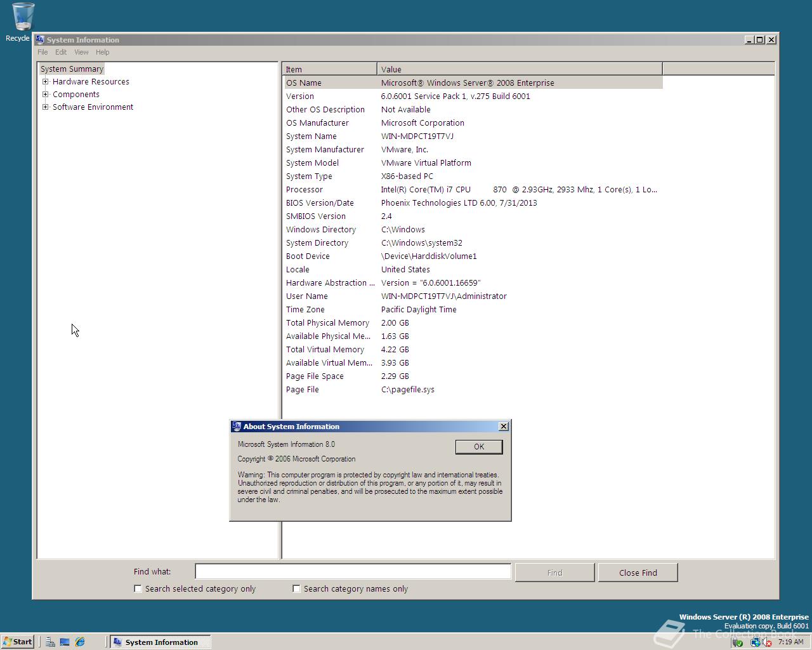Select the Hardware Abstraction Layer row
The height and width of the screenshot is (650, 812).
(473, 282)
